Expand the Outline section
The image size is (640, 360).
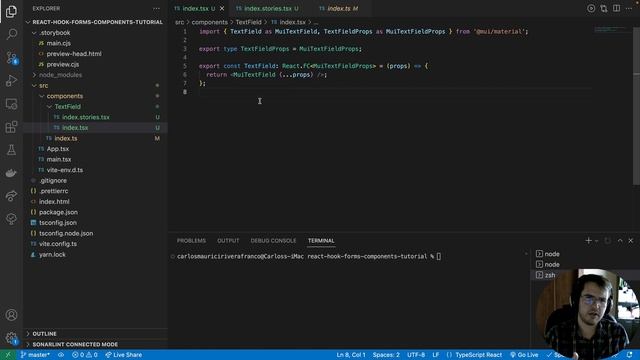click(95, 334)
